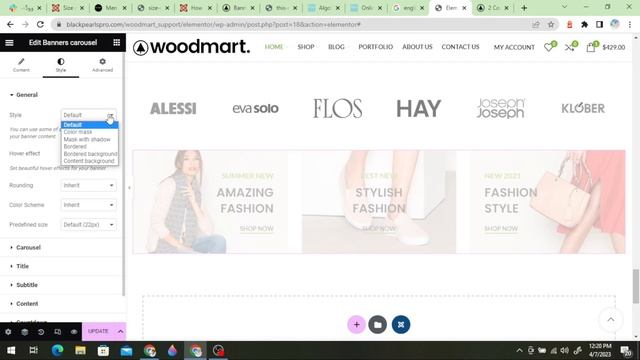640x360 pixels.
Task: Select the Stylish Fashion banner
Action: (x=379, y=202)
